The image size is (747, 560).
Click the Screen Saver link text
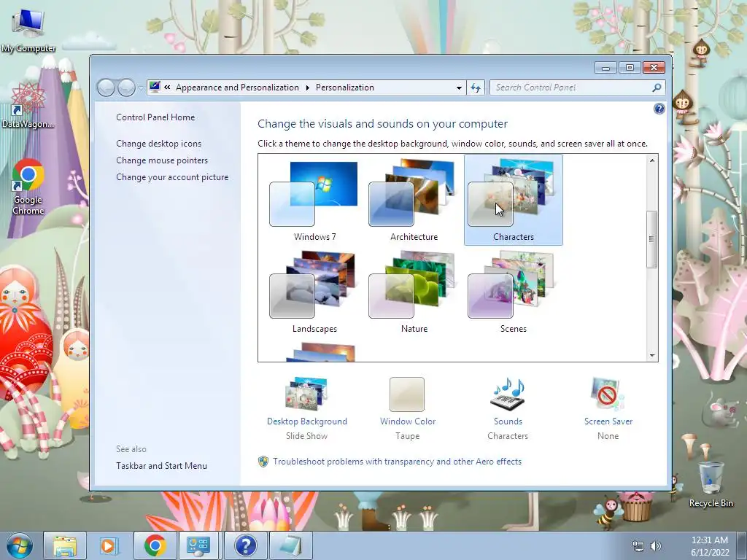(x=608, y=421)
